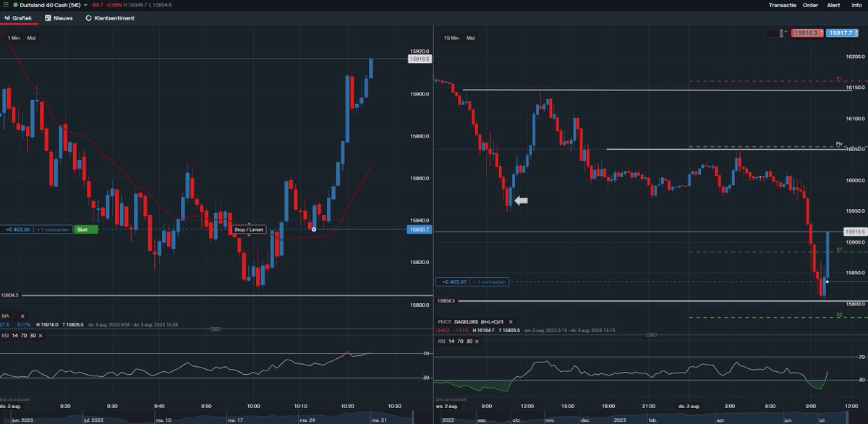Click the S2 pivot label
The height and width of the screenshot is (424, 868).
839,315
